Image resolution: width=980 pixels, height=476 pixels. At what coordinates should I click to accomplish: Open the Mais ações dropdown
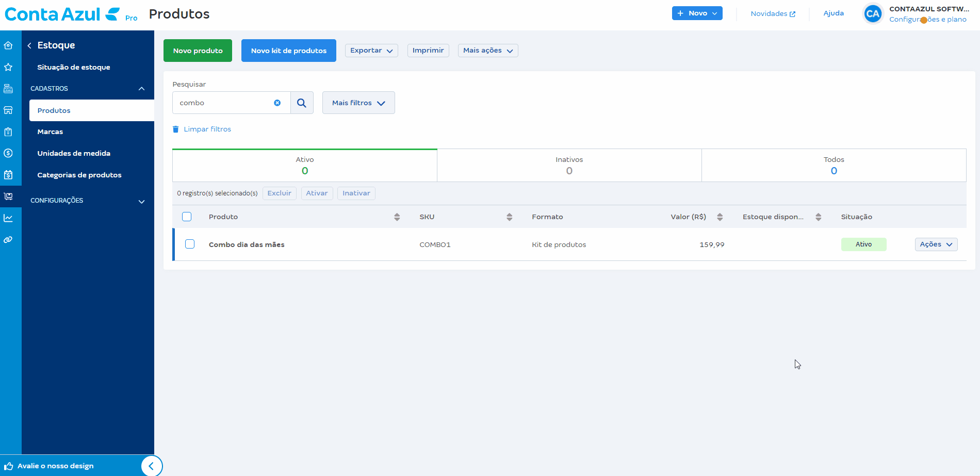pyautogui.click(x=488, y=51)
